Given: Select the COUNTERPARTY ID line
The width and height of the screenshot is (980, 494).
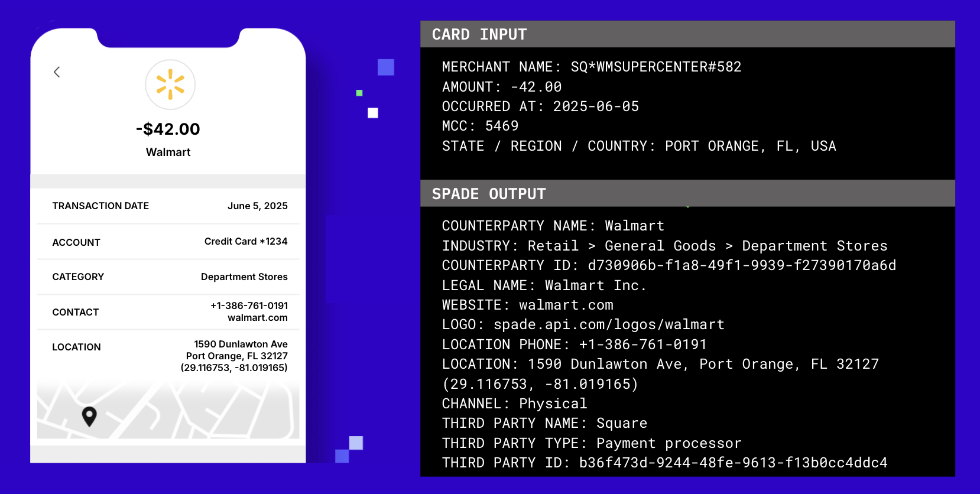Looking at the screenshot, I should click(x=669, y=265).
